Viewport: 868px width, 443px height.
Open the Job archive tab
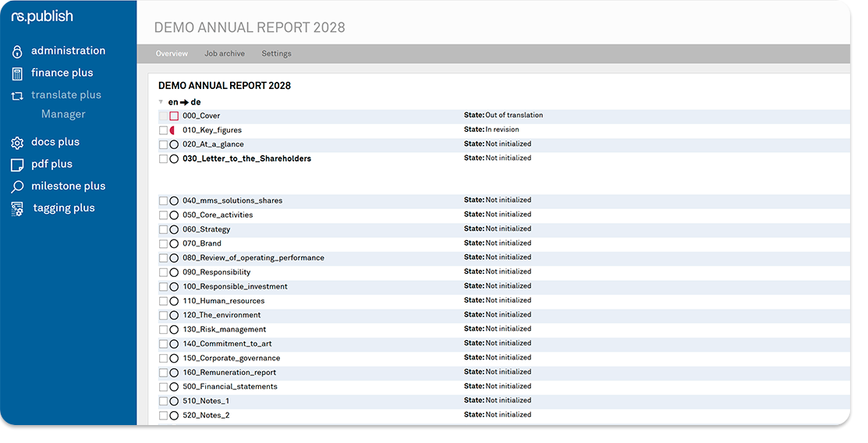[225, 54]
